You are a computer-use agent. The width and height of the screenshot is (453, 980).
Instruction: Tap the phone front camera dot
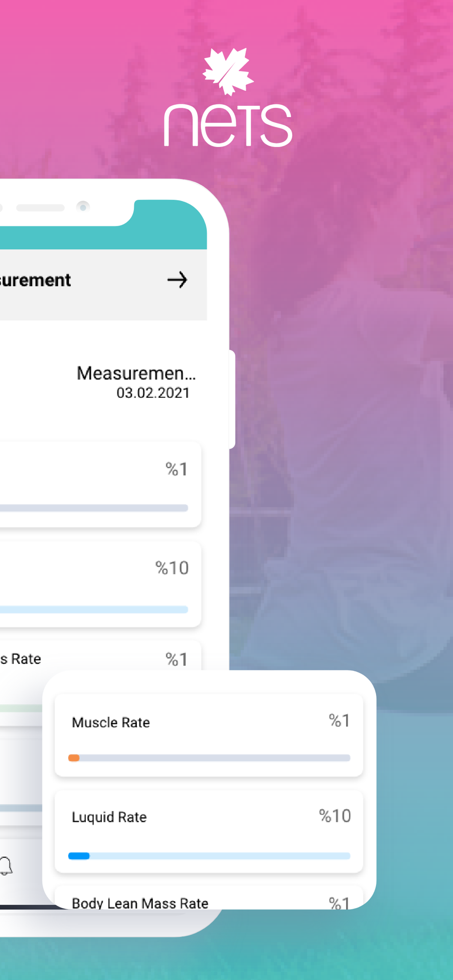[83, 207]
